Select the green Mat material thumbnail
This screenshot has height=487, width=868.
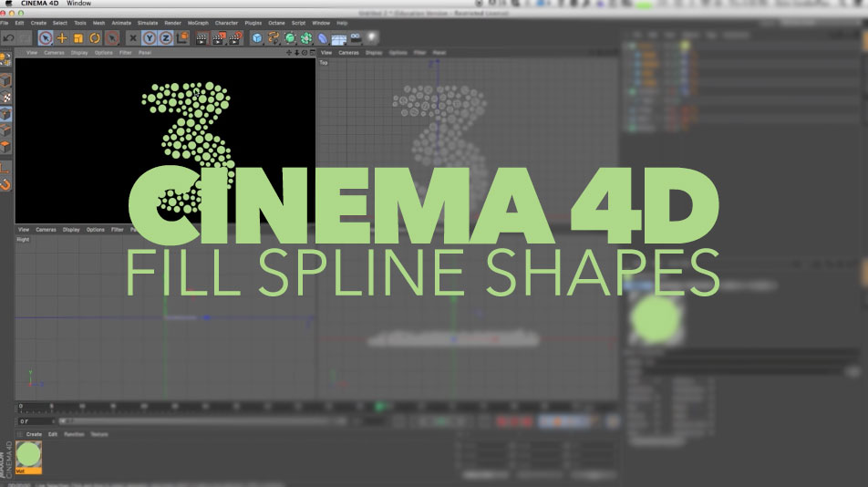point(28,457)
